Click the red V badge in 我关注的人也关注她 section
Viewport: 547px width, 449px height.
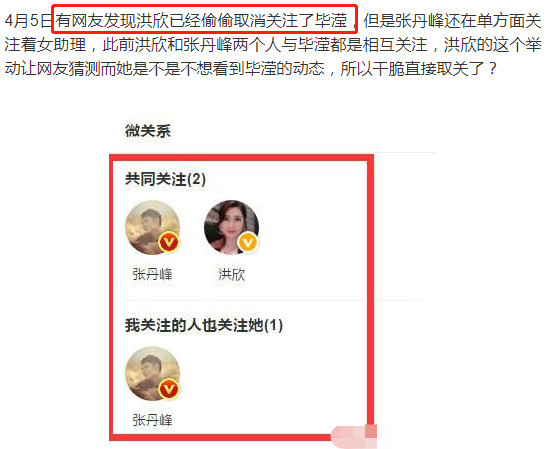169,389
